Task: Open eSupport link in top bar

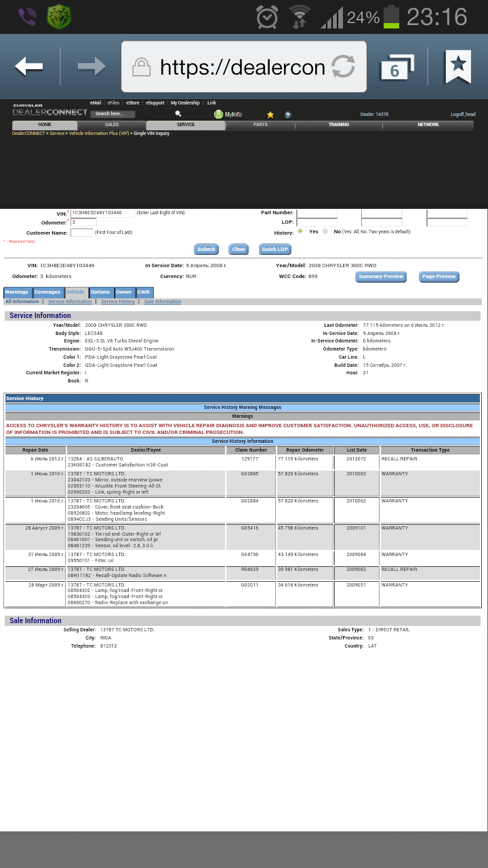Action: pyautogui.click(x=155, y=103)
